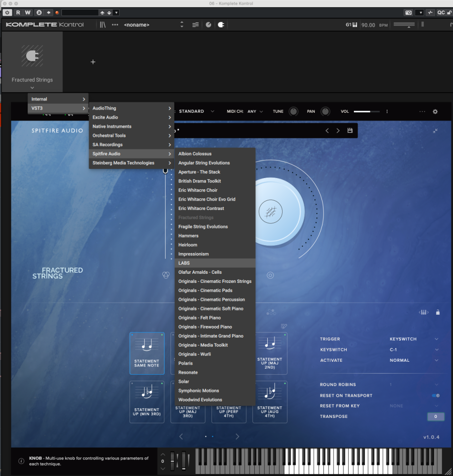453x476 pixels.
Task: Open the ROUND ROBINS dropdown
Action: click(x=414, y=385)
